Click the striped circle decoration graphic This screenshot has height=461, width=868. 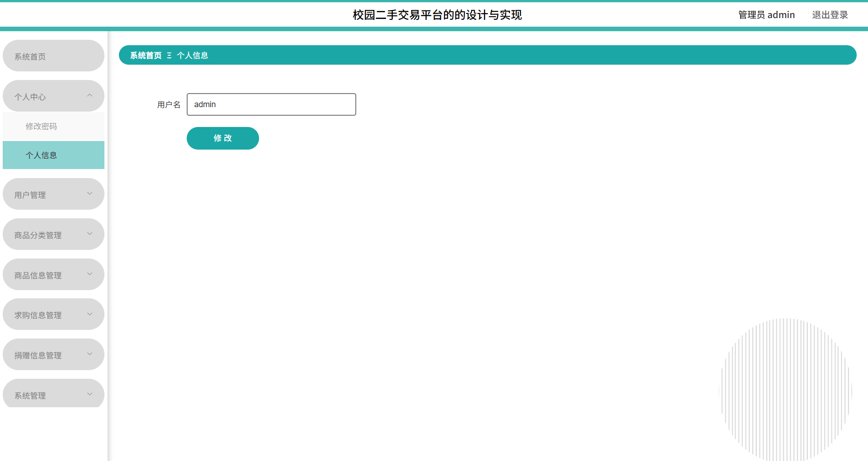785,388
